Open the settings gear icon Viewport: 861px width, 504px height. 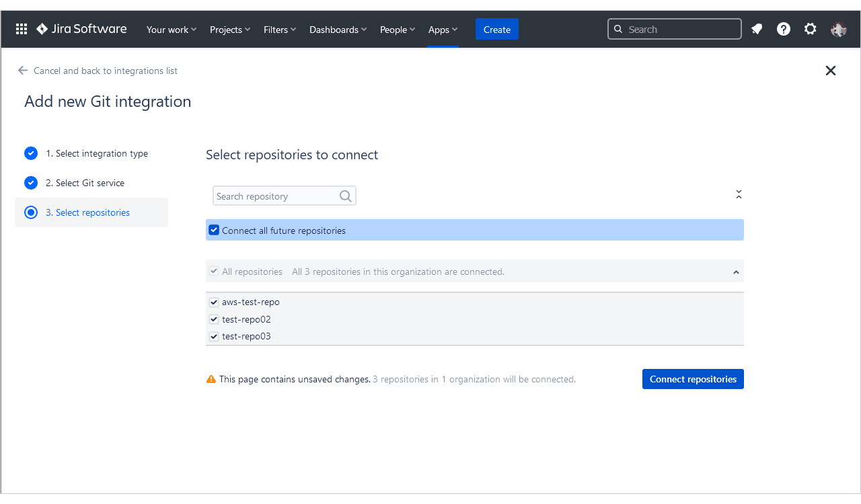[x=811, y=29]
